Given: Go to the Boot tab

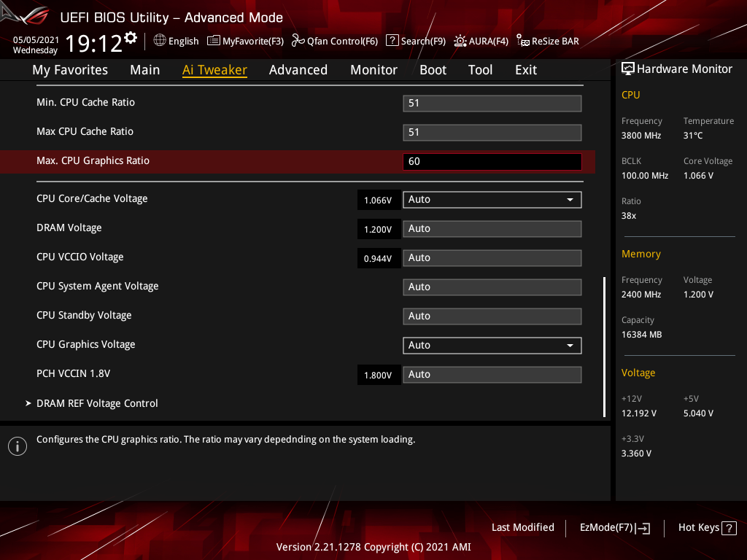Looking at the screenshot, I should pyautogui.click(x=433, y=70).
